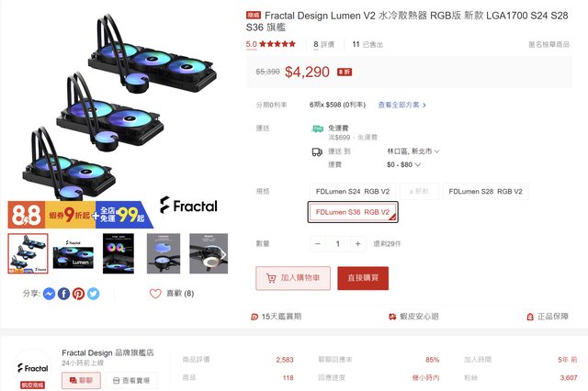Increase quantity with plus button
588x391 pixels.
click(357, 244)
